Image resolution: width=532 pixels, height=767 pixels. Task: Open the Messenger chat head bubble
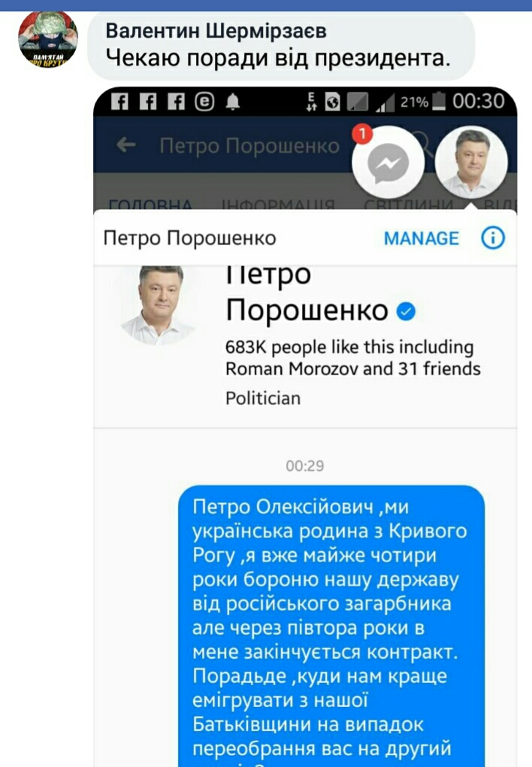388,162
